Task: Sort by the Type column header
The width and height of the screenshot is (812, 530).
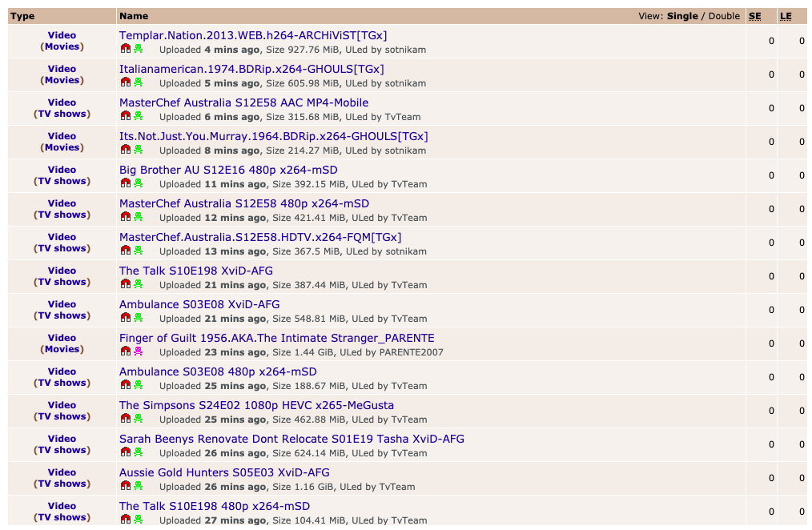Action: 22,16
